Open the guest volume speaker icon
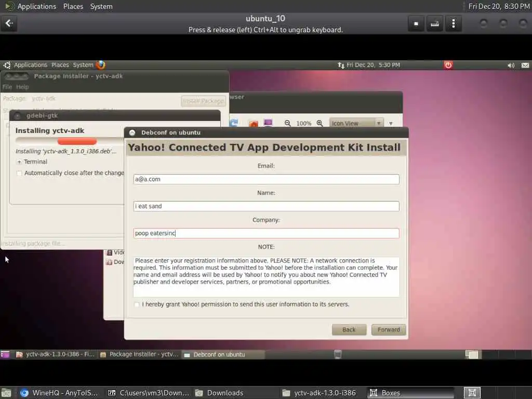The height and width of the screenshot is (399, 532). click(511, 65)
